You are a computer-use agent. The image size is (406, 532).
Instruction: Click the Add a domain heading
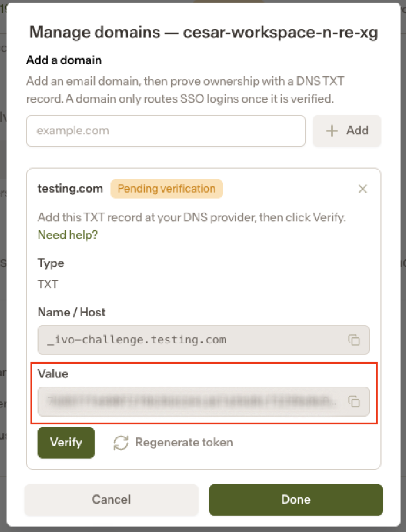pos(64,60)
